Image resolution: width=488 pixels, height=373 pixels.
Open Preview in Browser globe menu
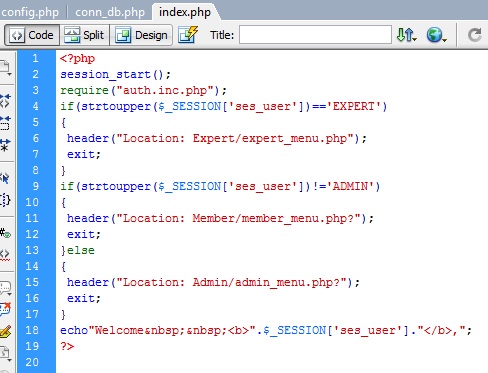coord(436,35)
